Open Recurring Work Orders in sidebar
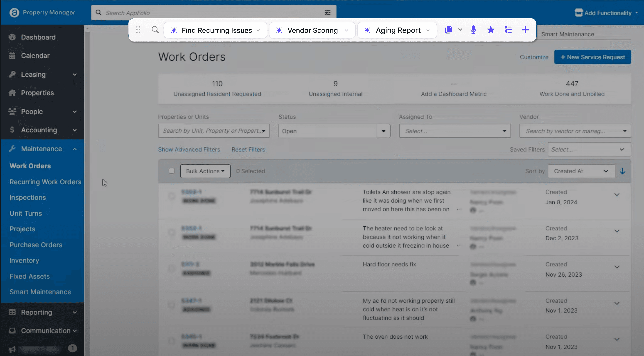The height and width of the screenshot is (356, 644). 45,182
